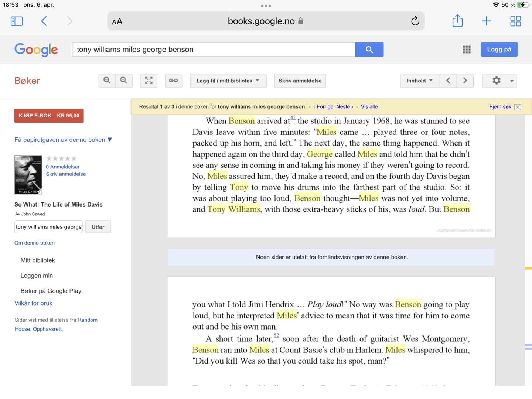Zoom in on the book page

click(x=107, y=81)
